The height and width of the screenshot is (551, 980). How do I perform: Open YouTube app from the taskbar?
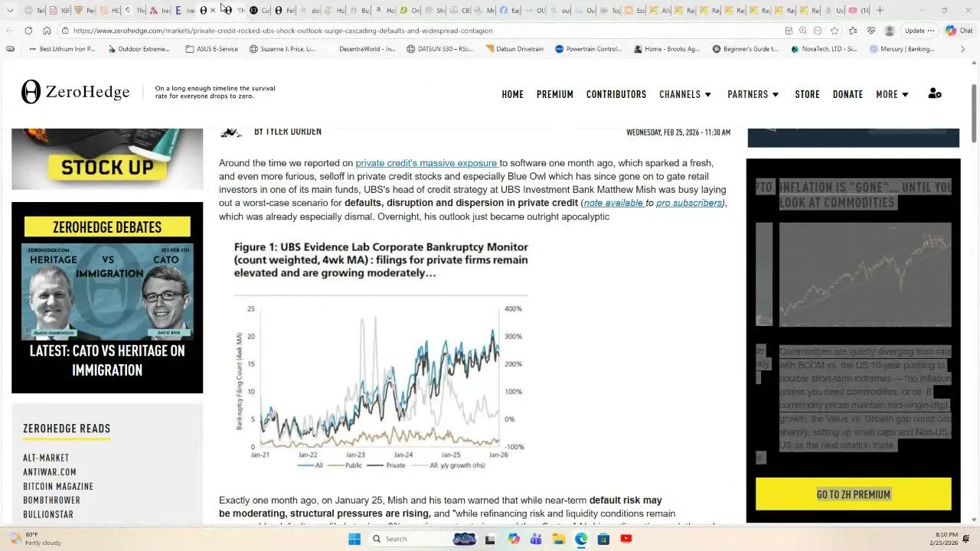(626, 539)
